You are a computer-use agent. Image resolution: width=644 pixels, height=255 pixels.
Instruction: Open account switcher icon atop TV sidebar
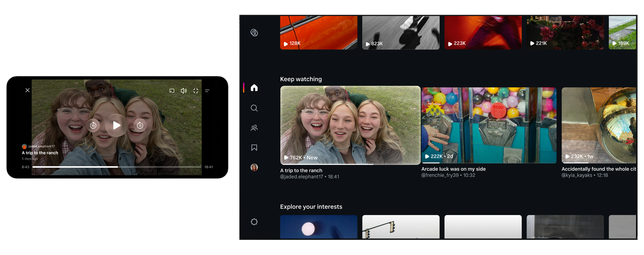pos(254,33)
